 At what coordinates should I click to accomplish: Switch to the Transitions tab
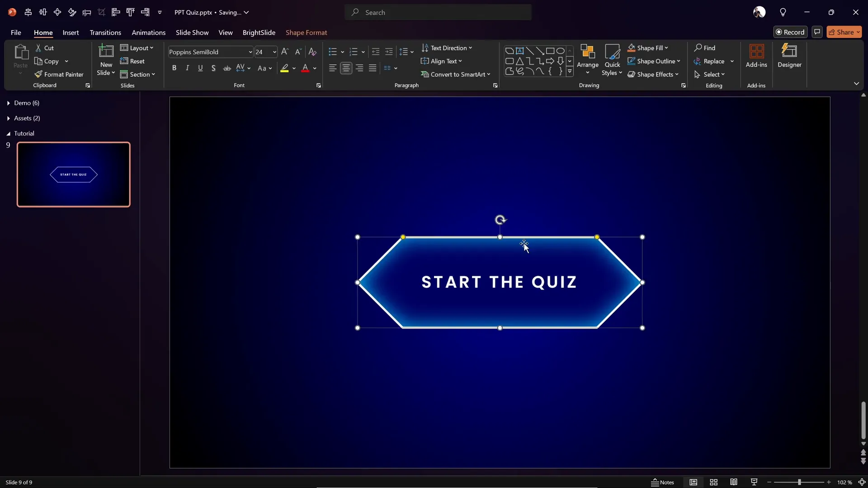(105, 33)
